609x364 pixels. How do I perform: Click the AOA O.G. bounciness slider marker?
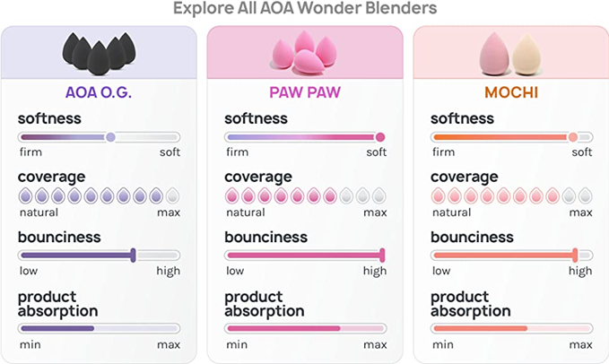tap(134, 256)
